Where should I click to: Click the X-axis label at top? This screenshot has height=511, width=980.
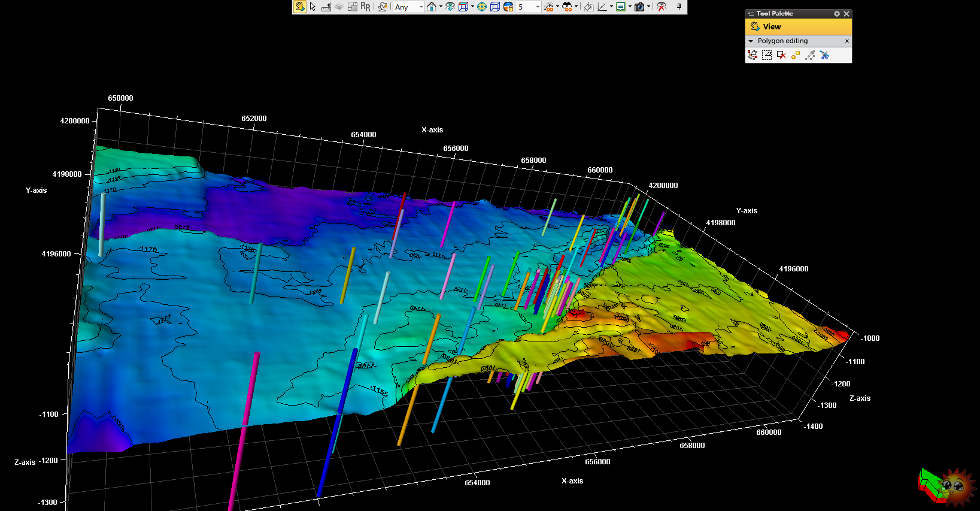[432, 129]
